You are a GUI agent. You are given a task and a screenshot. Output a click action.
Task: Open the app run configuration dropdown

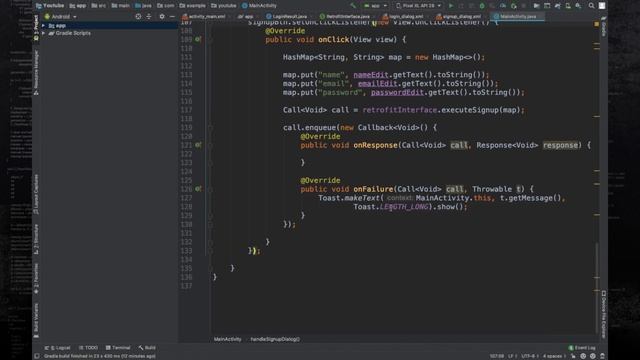click(x=376, y=6)
